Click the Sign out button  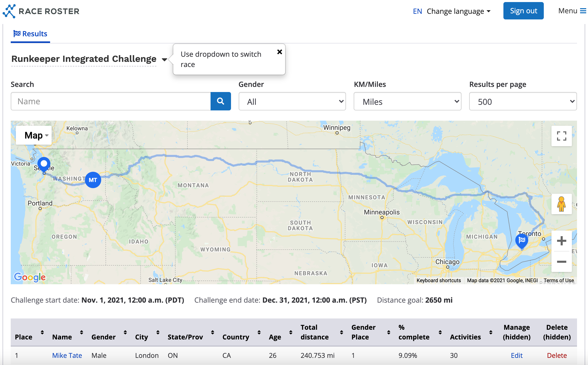click(523, 11)
